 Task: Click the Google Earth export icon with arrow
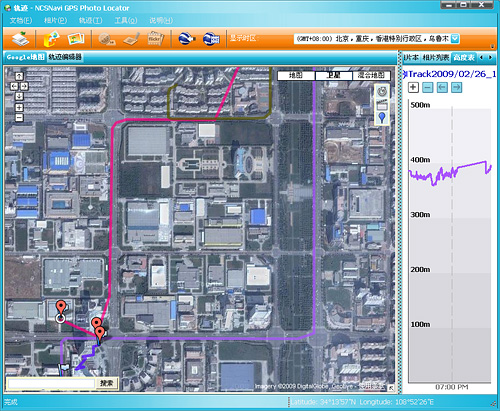tap(187, 39)
